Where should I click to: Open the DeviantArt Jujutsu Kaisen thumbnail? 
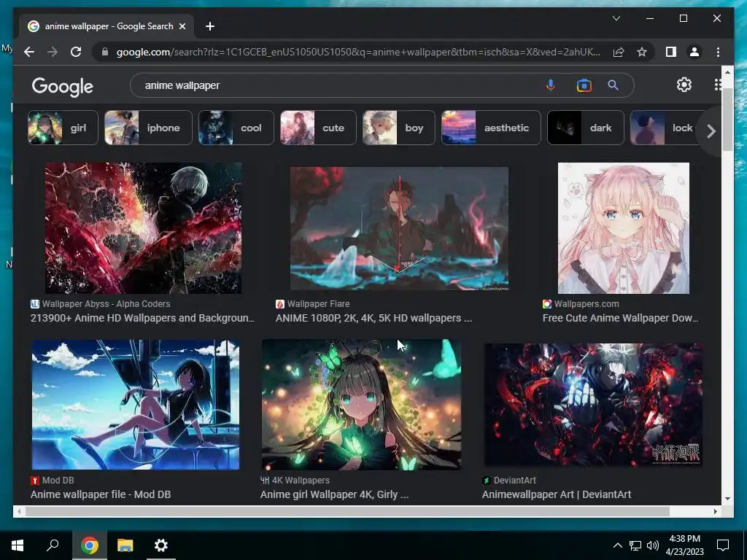tap(593, 404)
